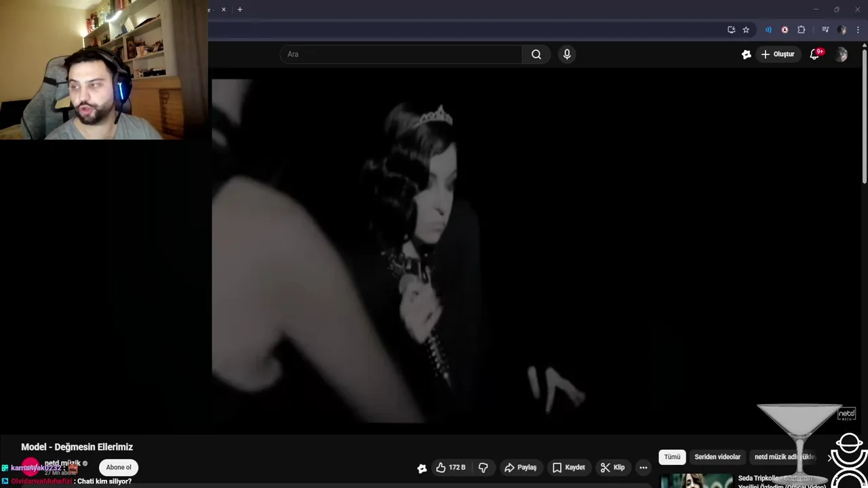Create a clip with Klip button
This screenshot has height=488, width=868.
[612, 468]
